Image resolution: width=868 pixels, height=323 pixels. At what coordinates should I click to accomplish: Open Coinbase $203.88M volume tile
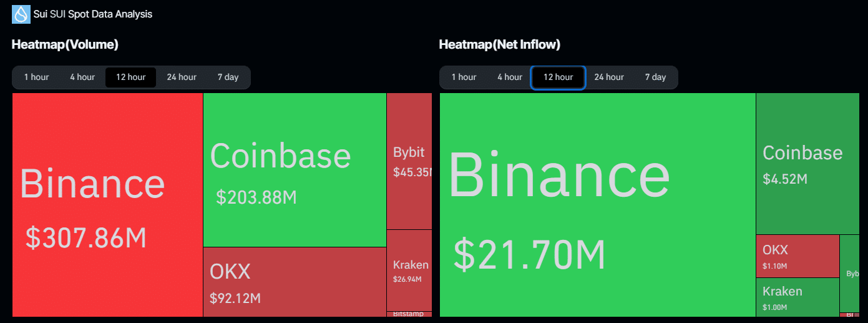[295, 170]
